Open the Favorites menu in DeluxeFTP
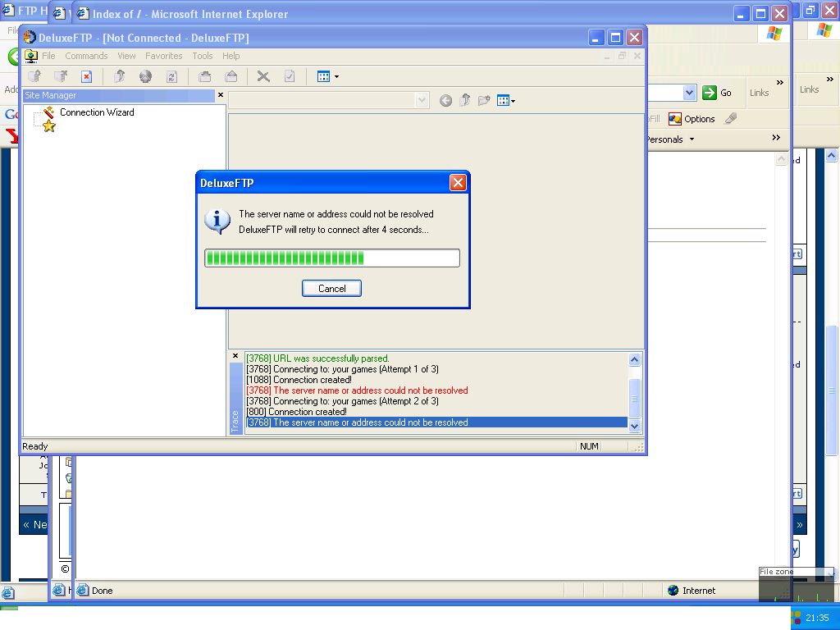This screenshot has width=840, height=630. 164,56
